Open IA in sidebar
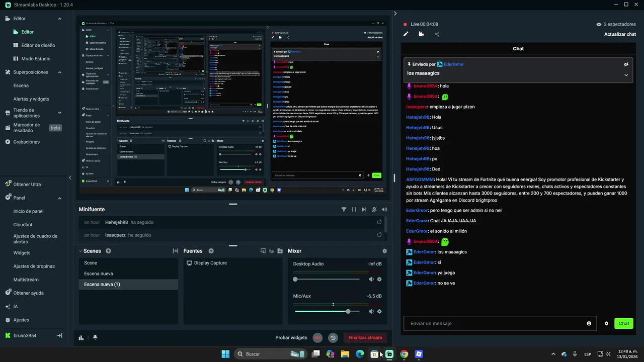Screen dimensions: 644x362 tap(16, 306)
